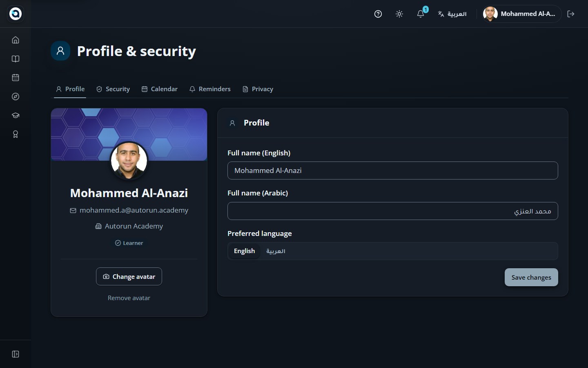Open the Mohammed Al-A... user menu
588x368 pixels.
521,14
